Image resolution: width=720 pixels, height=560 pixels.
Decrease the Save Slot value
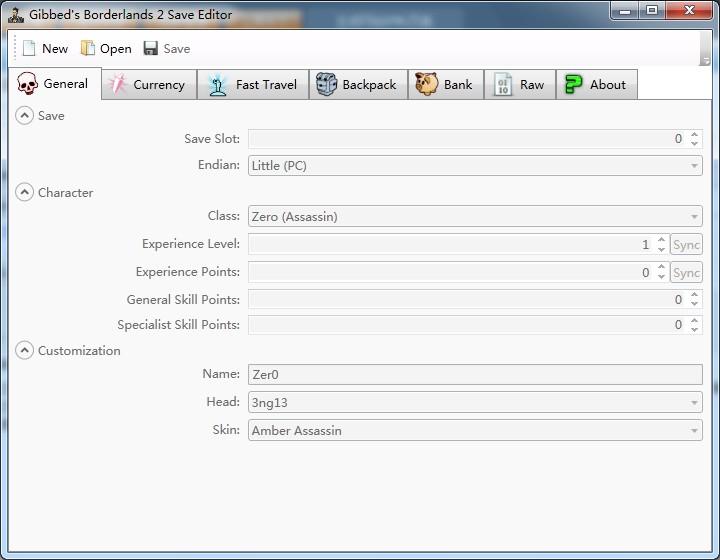click(x=694, y=143)
